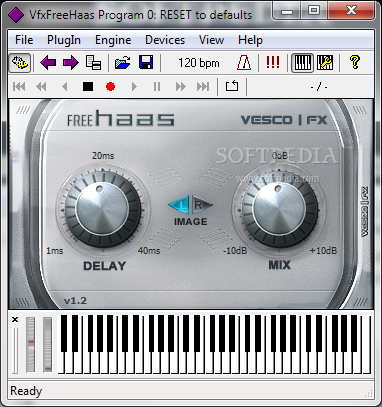Click the play transport button

click(x=134, y=87)
